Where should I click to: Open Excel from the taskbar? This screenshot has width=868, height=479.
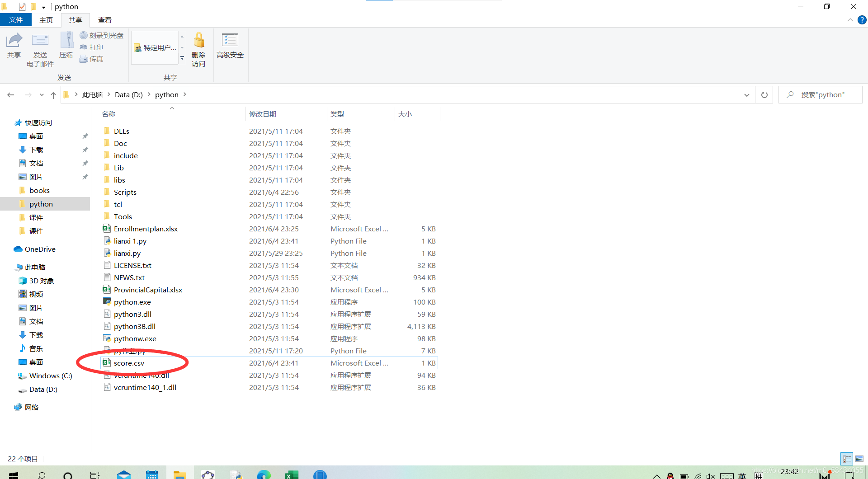coord(292,474)
